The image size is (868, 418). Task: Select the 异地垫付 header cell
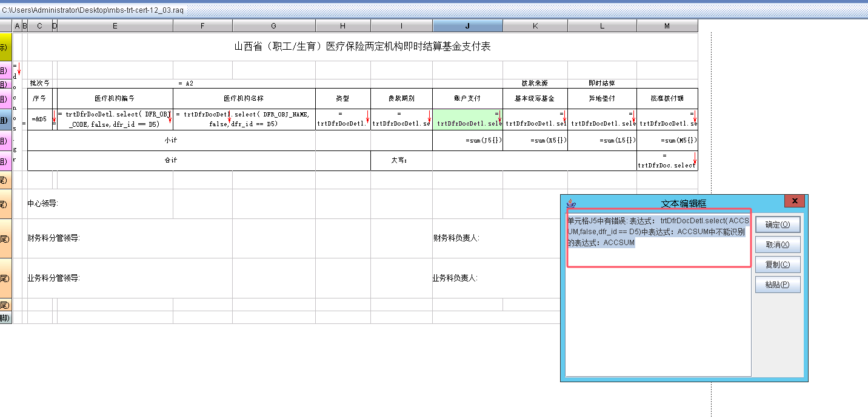point(602,98)
